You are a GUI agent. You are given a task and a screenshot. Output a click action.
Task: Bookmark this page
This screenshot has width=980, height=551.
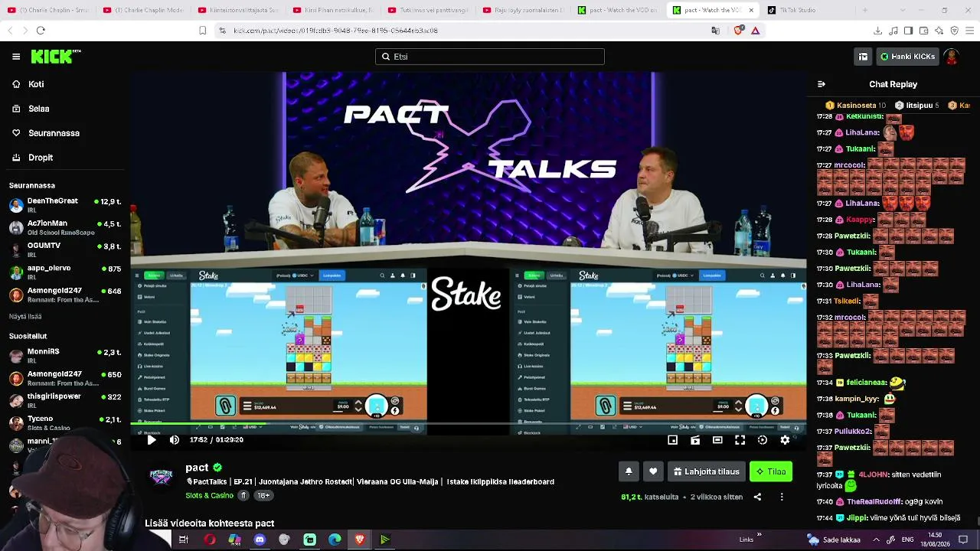[202, 31]
